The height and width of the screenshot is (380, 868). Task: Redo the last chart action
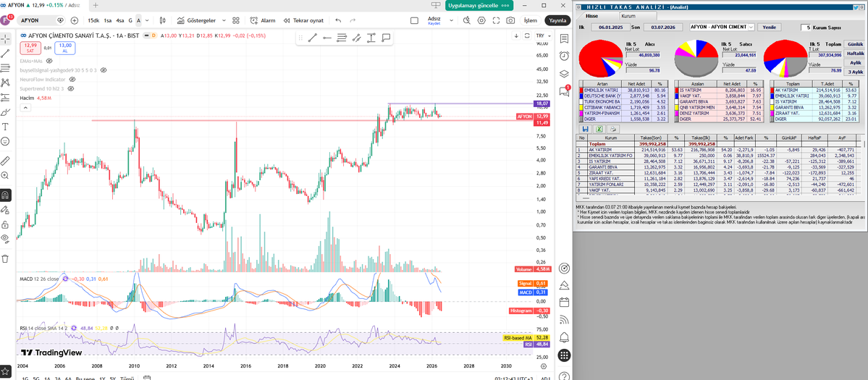click(353, 20)
